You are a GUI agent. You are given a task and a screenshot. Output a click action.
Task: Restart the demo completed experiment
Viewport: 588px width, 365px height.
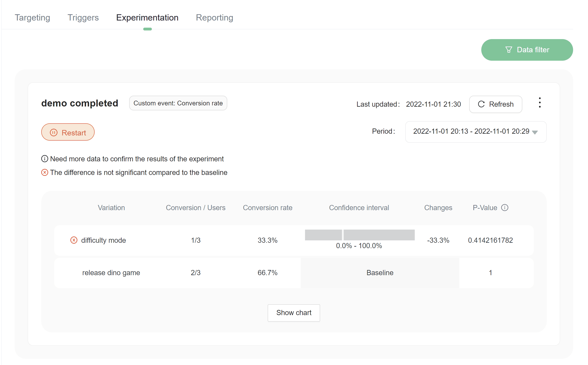[x=68, y=132]
